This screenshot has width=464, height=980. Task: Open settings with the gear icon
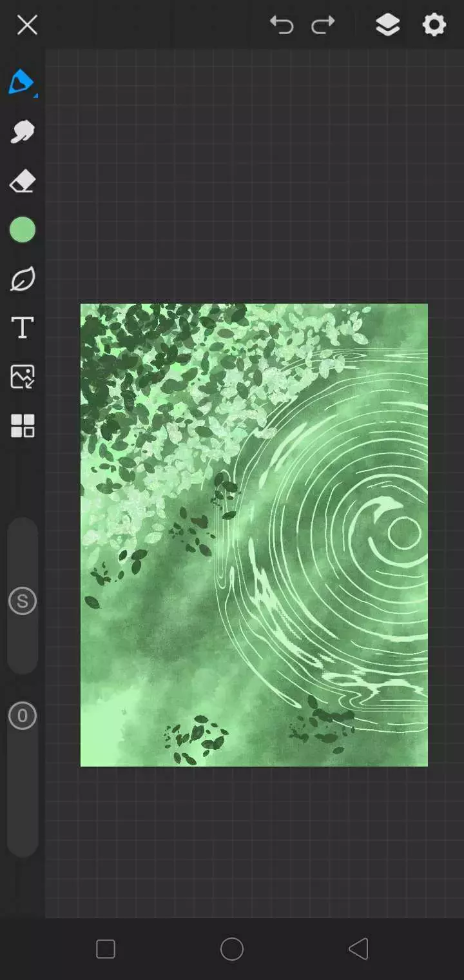[x=434, y=25]
